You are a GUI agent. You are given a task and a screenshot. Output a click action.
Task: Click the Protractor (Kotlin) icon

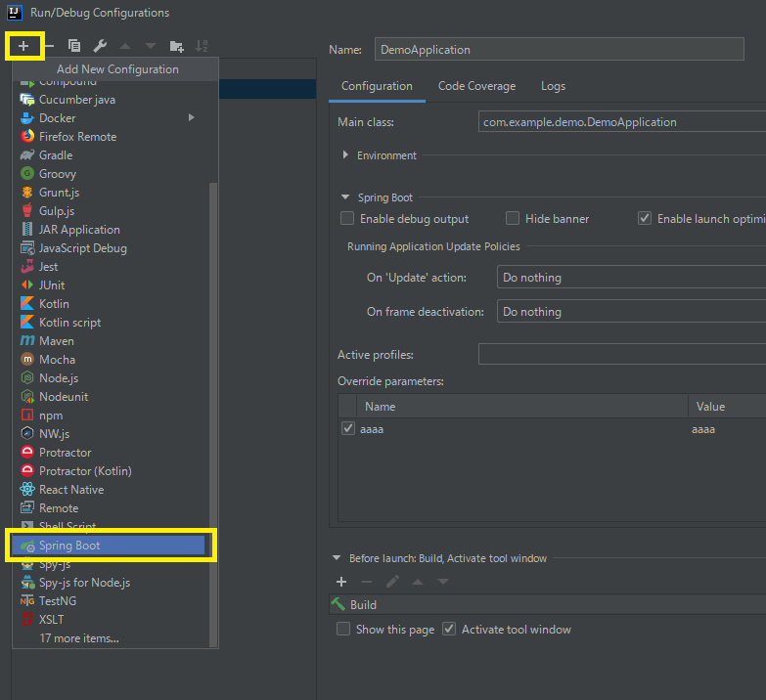pyautogui.click(x=27, y=470)
